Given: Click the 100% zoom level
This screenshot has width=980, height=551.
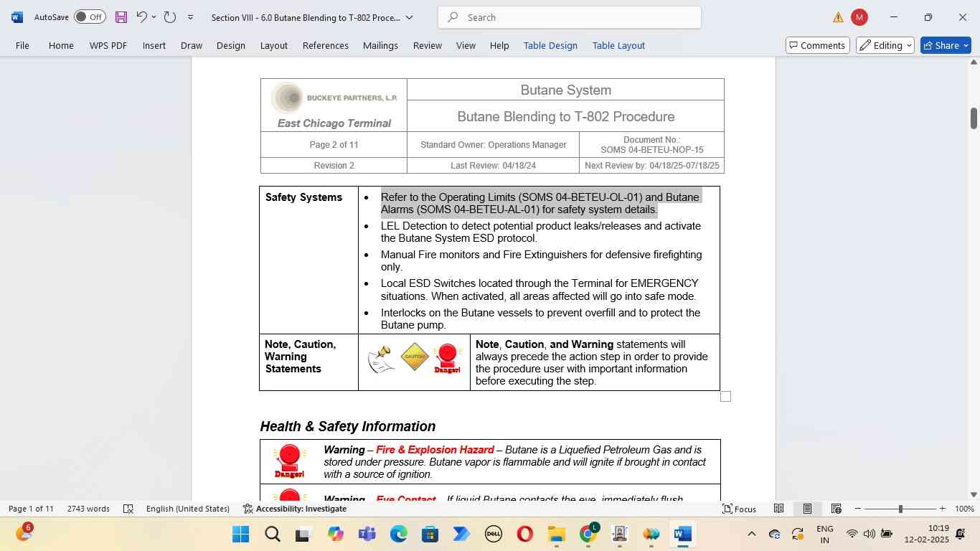Looking at the screenshot, I should (x=965, y=509).
